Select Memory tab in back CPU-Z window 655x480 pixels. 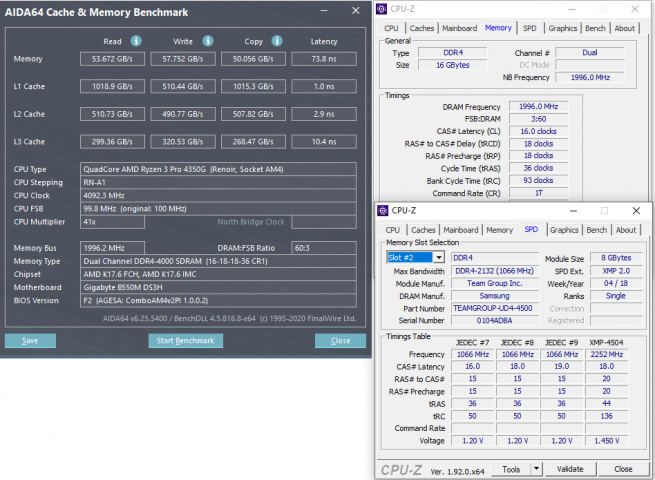[x=498, y=28]
